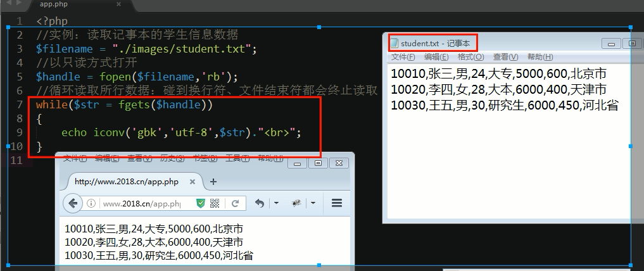Minimize the Notepad window
The height and width of the screenshot is (271, 644).
611,44
